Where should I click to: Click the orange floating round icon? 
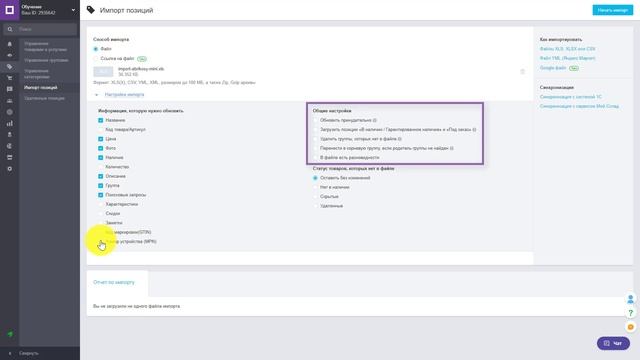click(x=630, y=327)
